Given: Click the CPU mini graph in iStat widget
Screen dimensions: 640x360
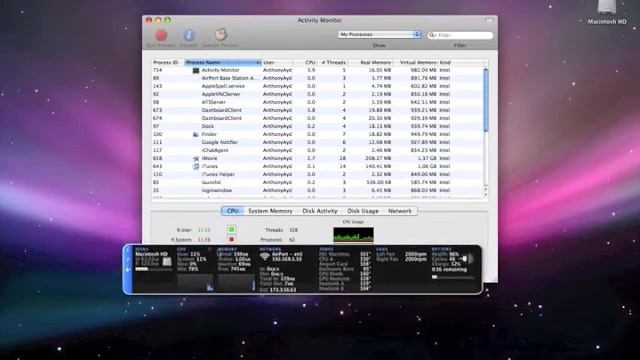Looking at the screenshot, I should pos(195,282).
